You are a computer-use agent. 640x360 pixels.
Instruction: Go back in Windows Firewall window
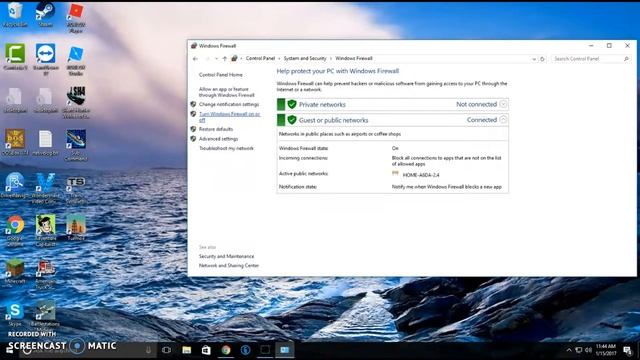pos(195,59)
